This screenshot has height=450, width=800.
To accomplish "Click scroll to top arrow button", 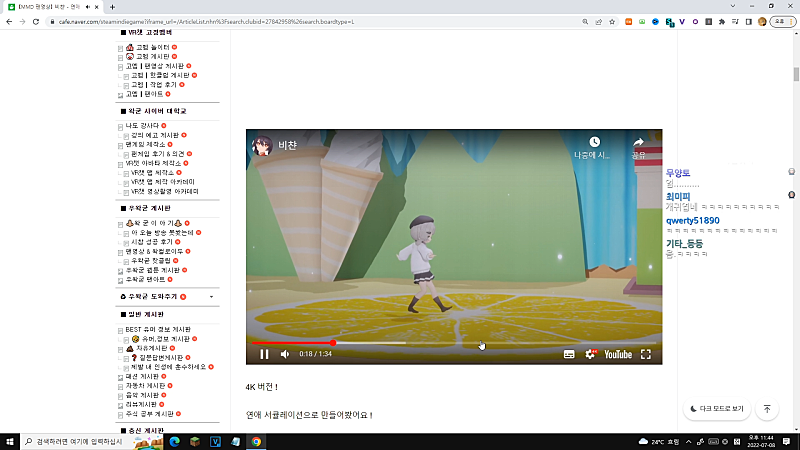I will click(x=767, y=409).
